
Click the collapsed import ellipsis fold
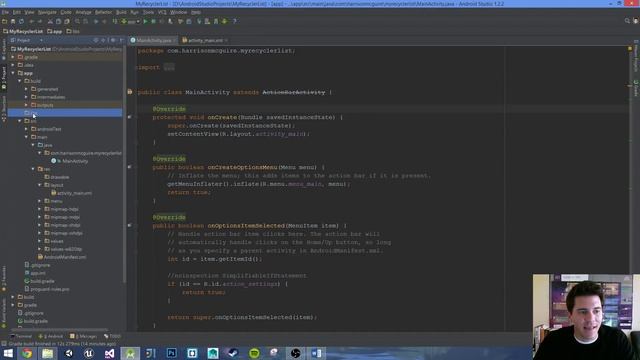click(x=169, y=67)
